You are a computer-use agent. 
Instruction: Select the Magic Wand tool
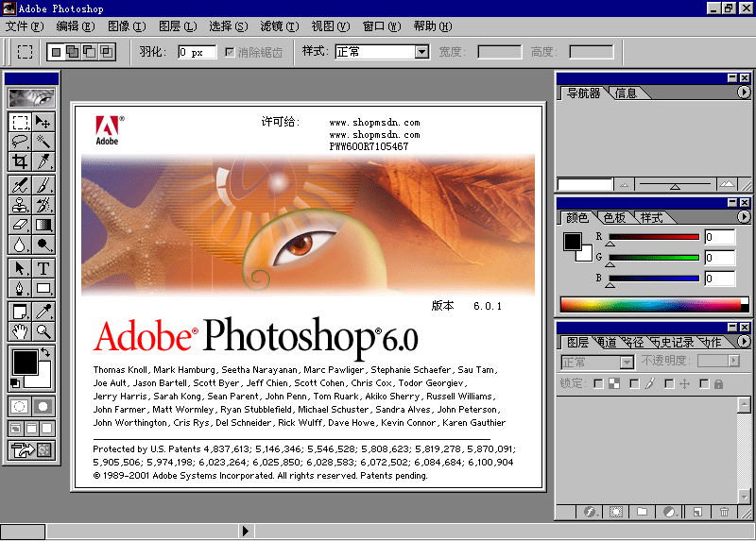43,142
